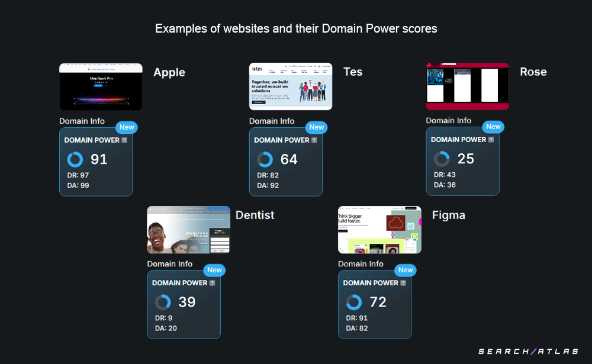
Task: Click the New badge on Apple's card
Action: [x=127, y=127]
